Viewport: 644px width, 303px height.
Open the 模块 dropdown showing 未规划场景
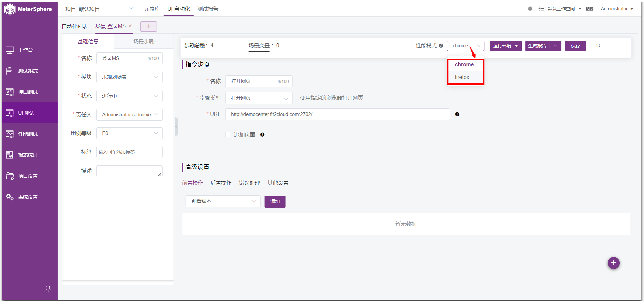[129, 77]
